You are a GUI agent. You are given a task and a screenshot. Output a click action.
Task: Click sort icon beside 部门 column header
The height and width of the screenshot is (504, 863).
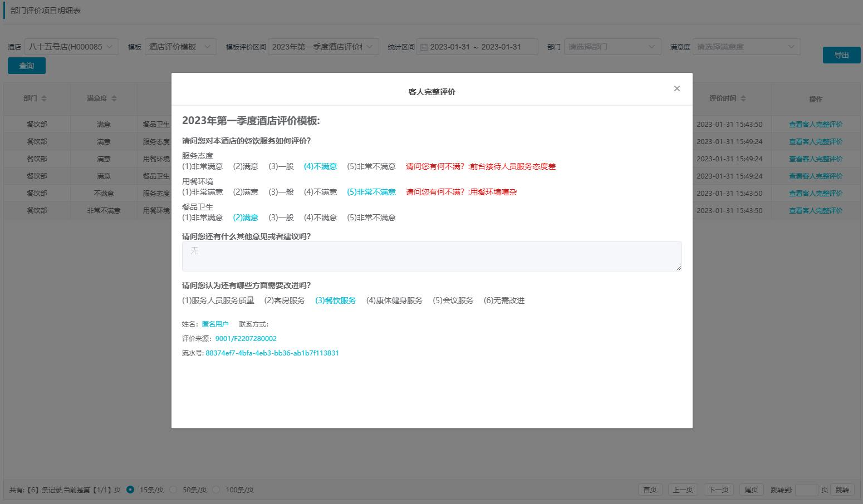point(44,98)
